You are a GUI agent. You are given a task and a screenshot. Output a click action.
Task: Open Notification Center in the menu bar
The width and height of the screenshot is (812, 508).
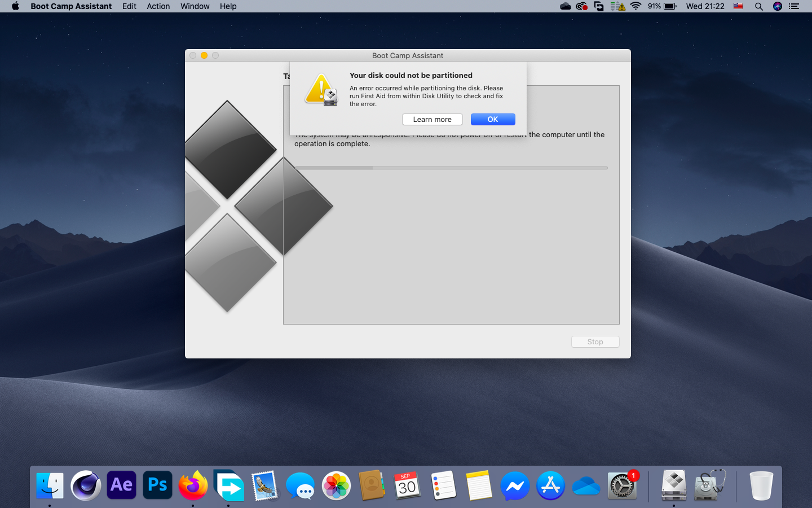coord(794,6)
